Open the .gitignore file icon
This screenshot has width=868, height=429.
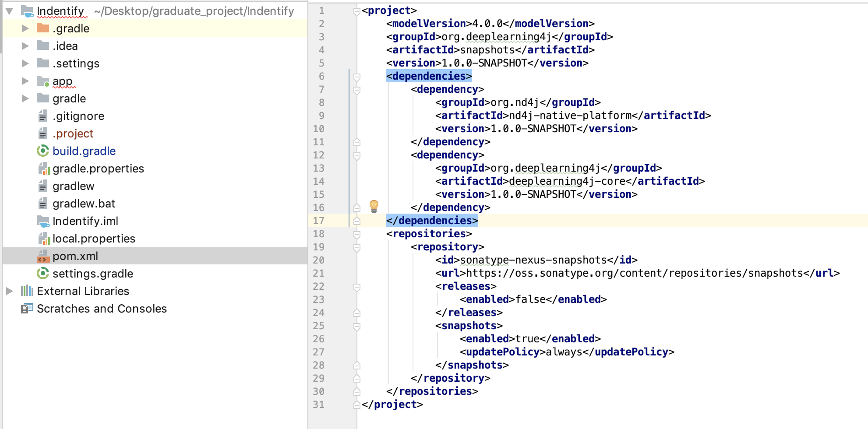click(x=43, y=116)
